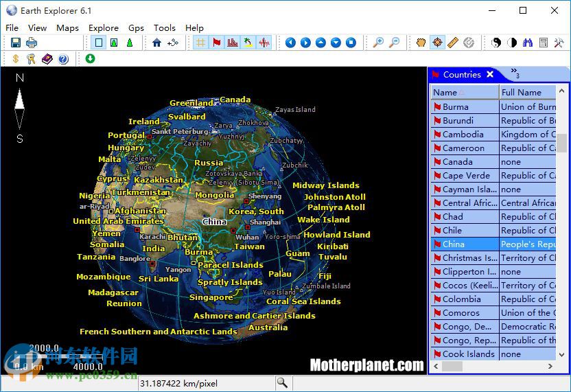Viewport: 571px width, 392px height.
Task: Click the binoculars find icon
Action: (527, 43)
